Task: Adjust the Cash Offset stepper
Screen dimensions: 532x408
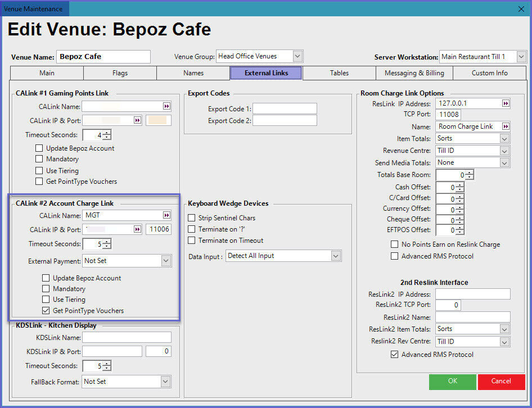Action: point(459,187)
